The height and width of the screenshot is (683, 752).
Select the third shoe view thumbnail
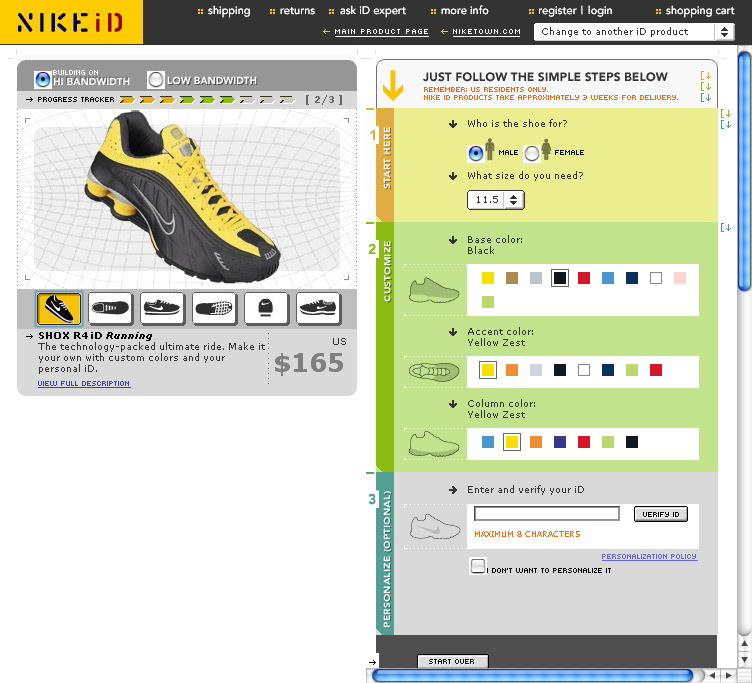tap(162, 308)
